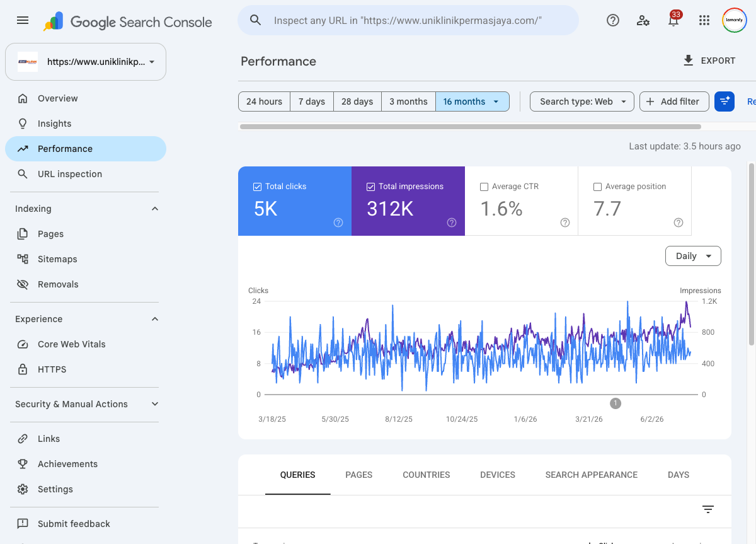Click the download icon beside EXPORT
The image size is (756, 544).
click(689, 61)
